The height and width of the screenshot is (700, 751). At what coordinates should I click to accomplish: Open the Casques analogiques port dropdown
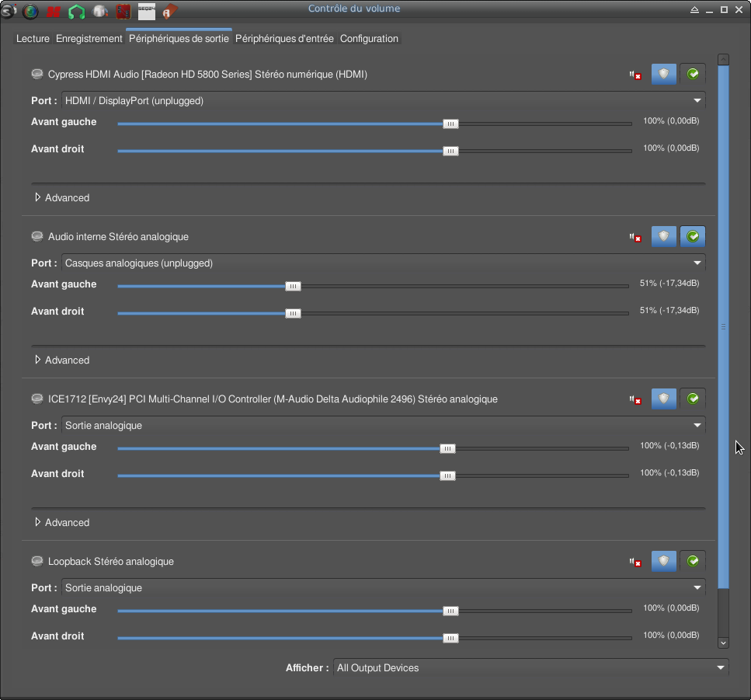click(x=383, y=263)
